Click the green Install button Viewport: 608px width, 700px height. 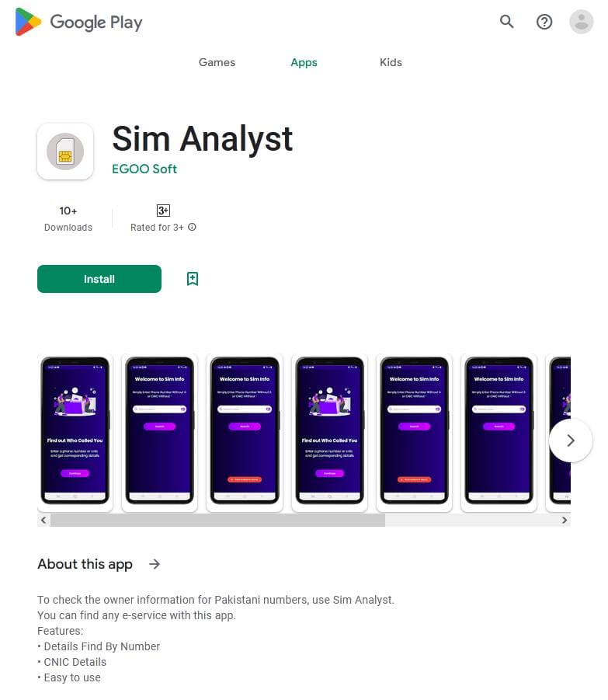[99, 279]
